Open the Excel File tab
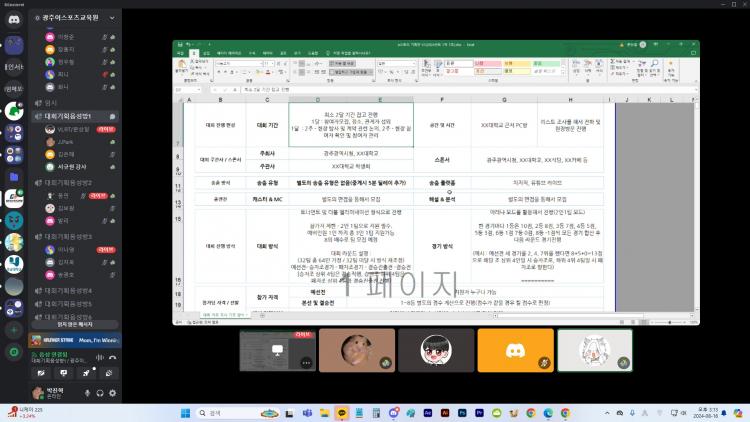The image size is (750, 422). [x=180, y=53]
